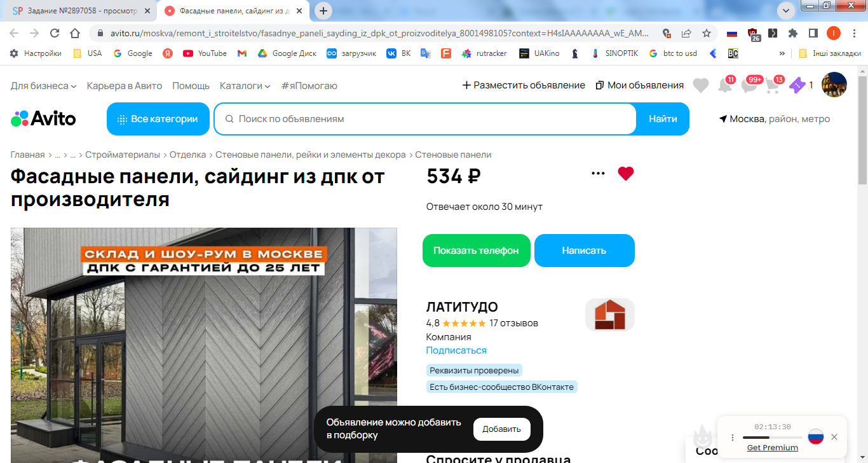
Task: Click the Подписаться link
Action: tap(456, 350)
